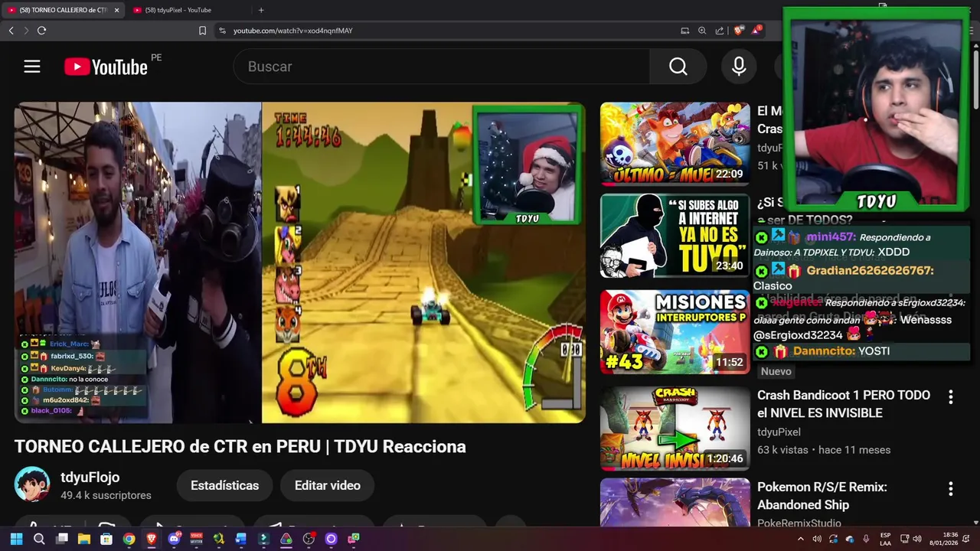The height and width of the screenshot is (551, 980).
Task: Share the page from the address bar
Action: (x=720, y=31)
